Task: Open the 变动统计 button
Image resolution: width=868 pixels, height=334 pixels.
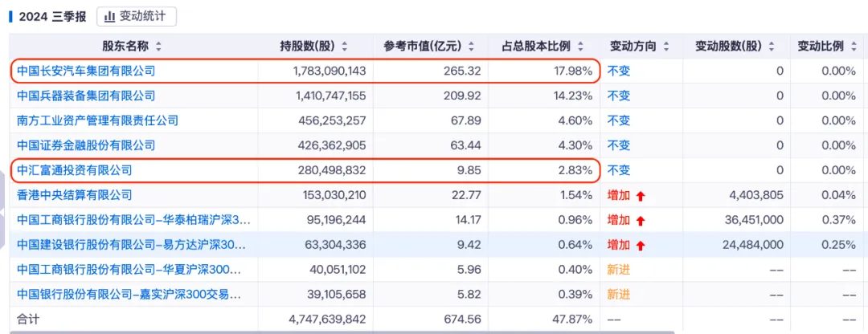Action: 136,17
